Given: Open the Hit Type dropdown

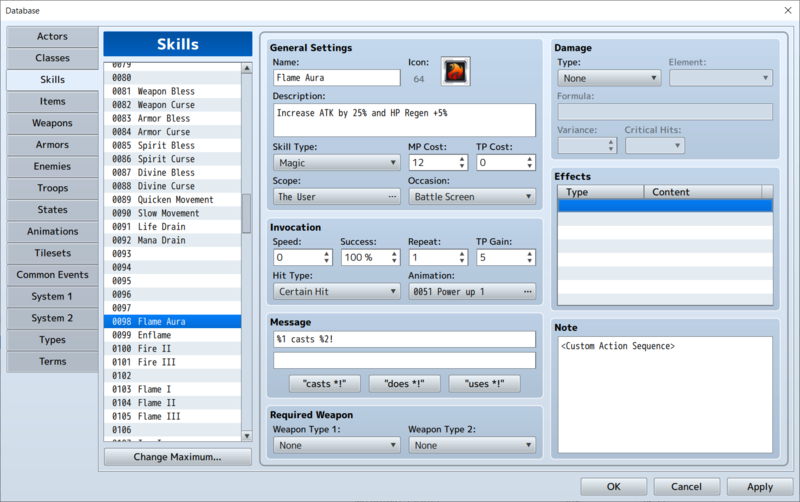Looking at the screenshot, I should point(336,292).
